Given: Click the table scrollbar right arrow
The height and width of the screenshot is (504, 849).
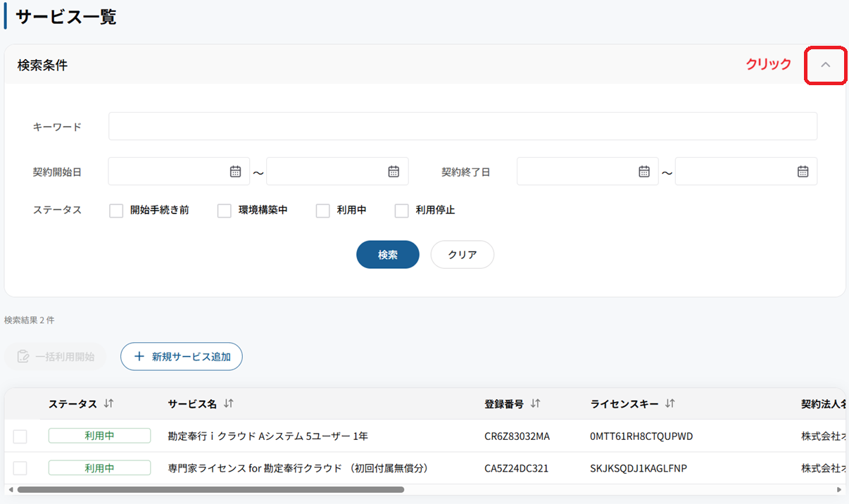Looking at the screenshot, I should [839, 489].
